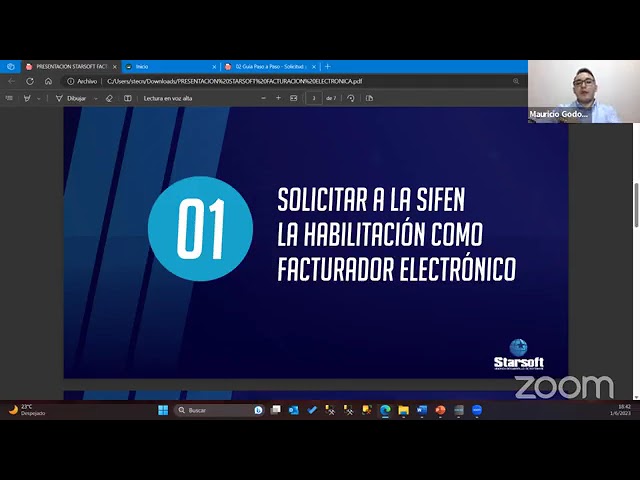
Task: Toggle the page view layout icon
Action: (128, 98)
